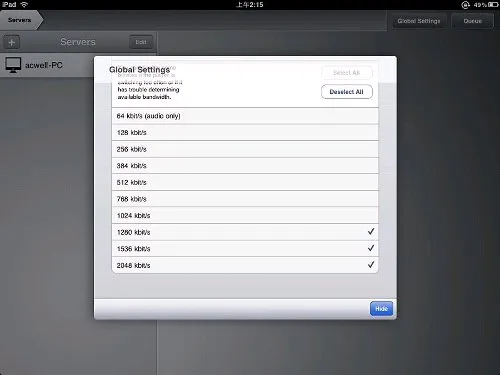Click the Deselect All button
Screen dimensions: 500x375
point(347,92)
